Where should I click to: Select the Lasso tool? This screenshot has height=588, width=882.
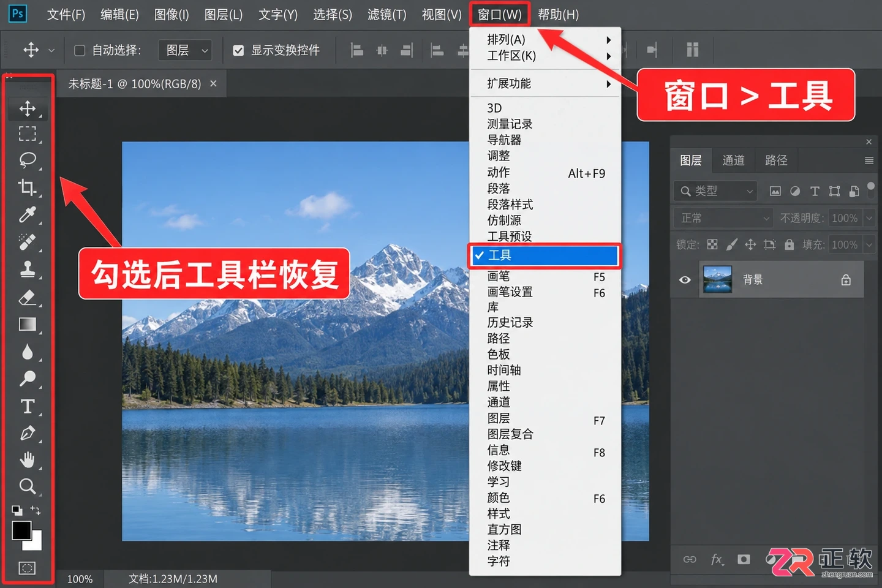click(x=27, y=160)
